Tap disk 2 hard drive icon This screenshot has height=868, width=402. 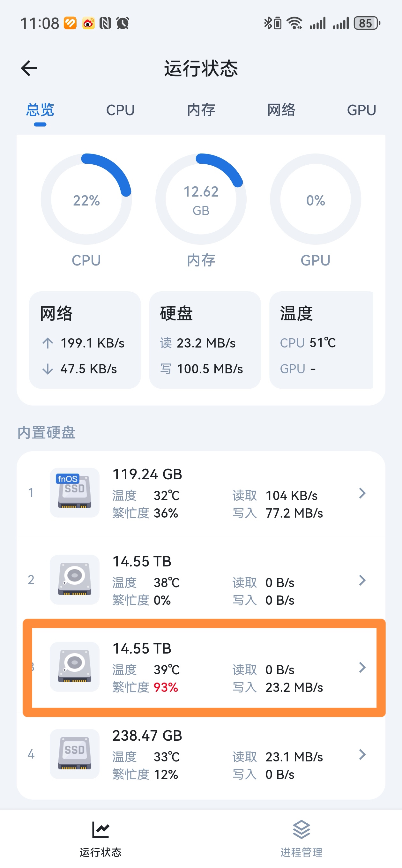click(74, 580)
